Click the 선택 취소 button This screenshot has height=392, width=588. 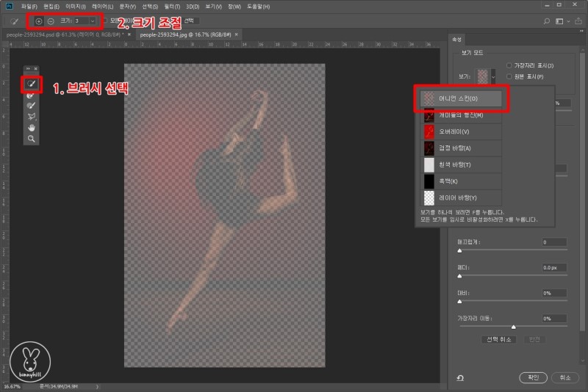tap(498, 339)
